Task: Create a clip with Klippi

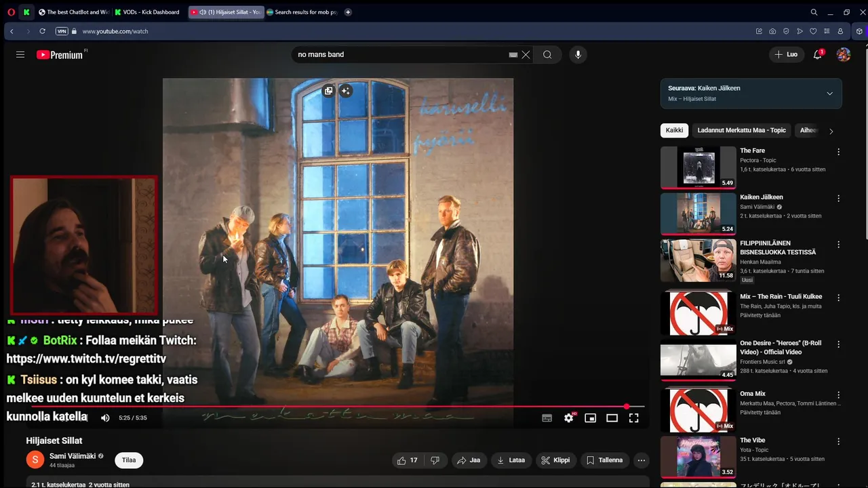Action: [555, 460]
